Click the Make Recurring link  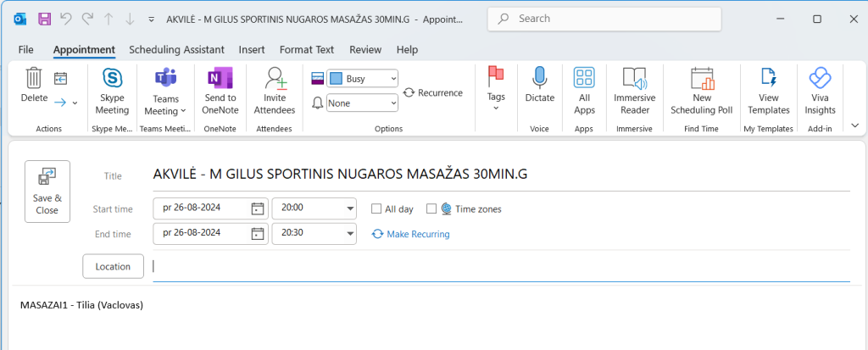click(x=418, y=234)
